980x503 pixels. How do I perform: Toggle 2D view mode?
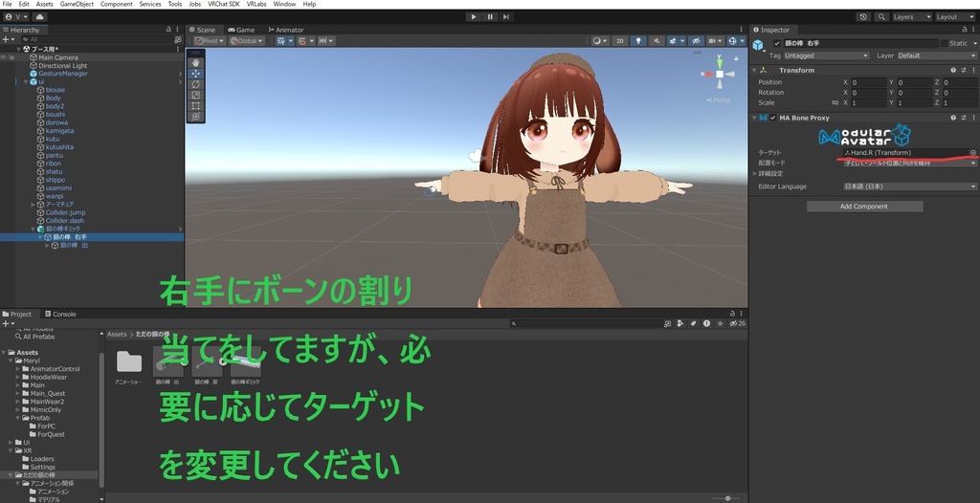(620, 40)
